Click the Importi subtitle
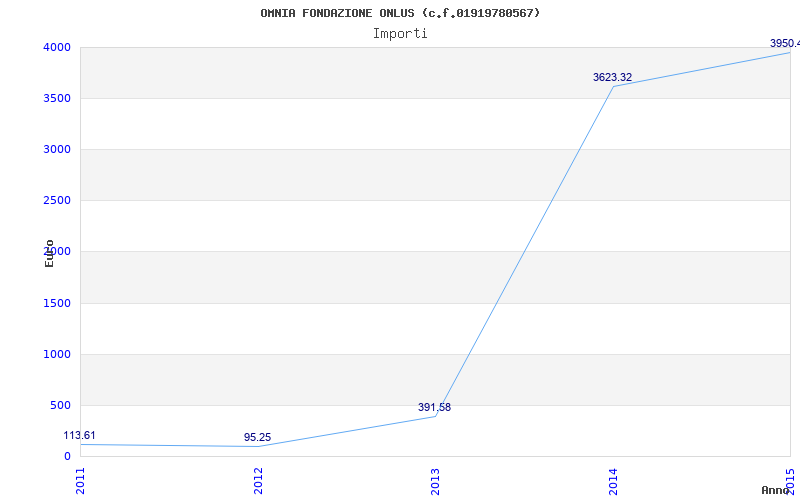The width and height of the screenshot is (800, 500). 400,34
